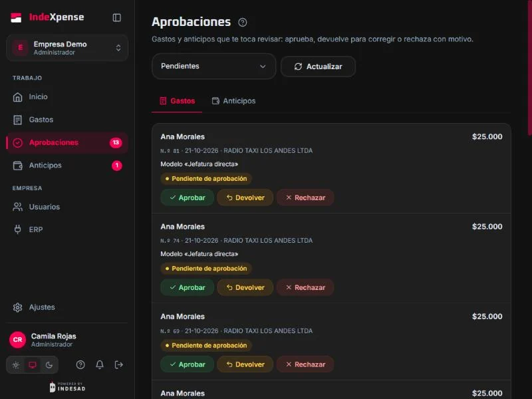Click the IndeXpense logo
This screenshot has width=532, height=399.
coord(47,17)
